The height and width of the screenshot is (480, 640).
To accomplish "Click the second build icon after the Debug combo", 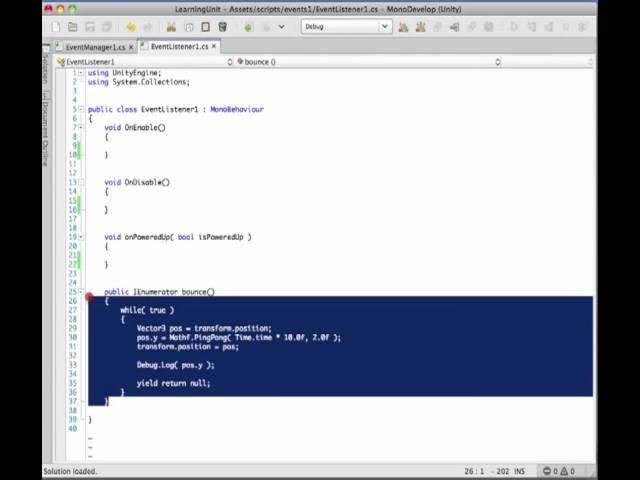I will coord(420,27).
